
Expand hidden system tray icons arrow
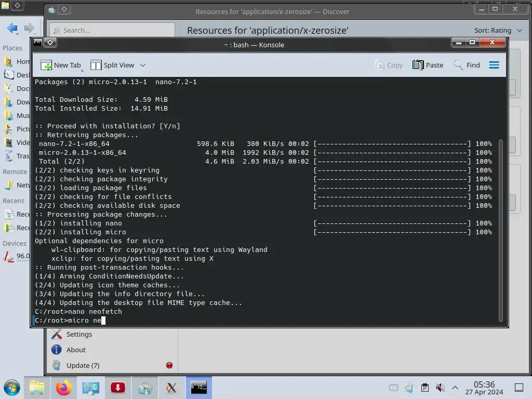455,388
